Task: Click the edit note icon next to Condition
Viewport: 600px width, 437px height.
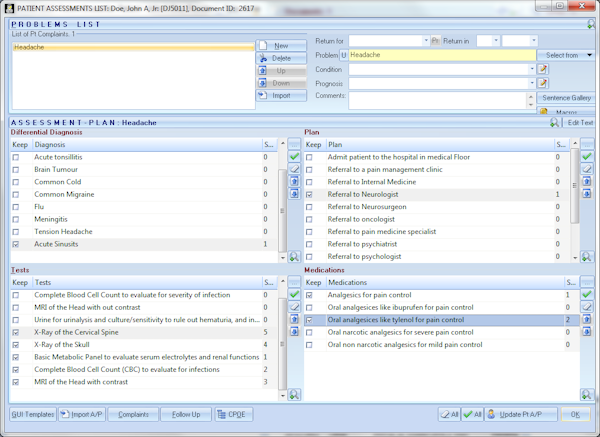Action: [543, 69]
